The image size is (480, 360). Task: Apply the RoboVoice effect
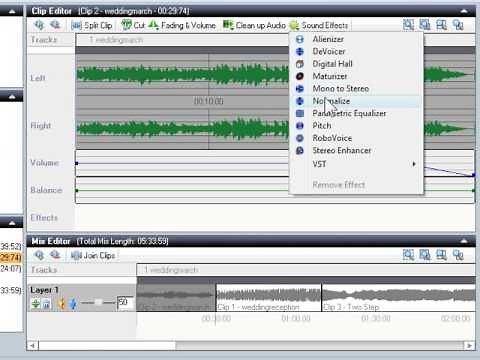356,138
